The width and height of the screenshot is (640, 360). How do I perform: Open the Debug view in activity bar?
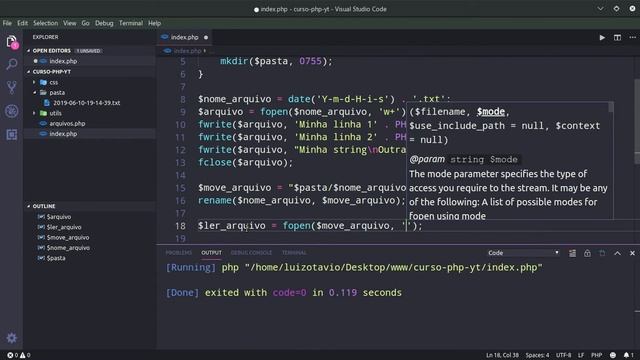[11, 111]
